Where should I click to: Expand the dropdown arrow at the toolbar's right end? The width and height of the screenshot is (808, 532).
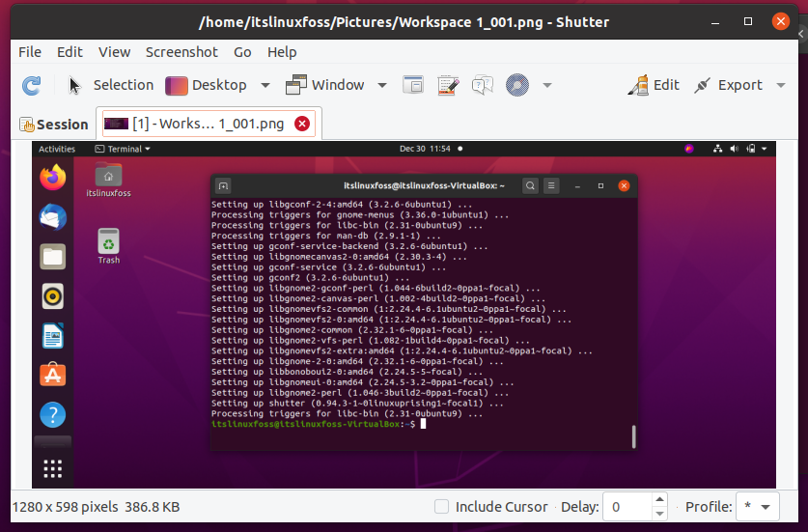pyautogui.click(x=781, y=85)
